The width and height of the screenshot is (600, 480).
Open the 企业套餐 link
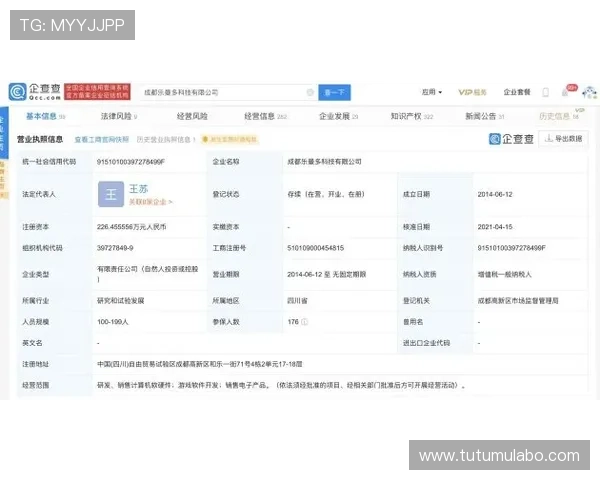point(517,92)
